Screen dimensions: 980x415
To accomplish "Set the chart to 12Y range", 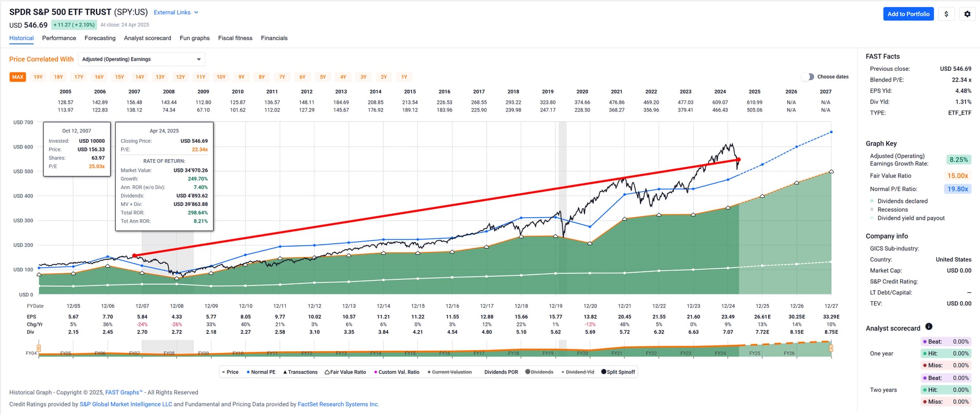I will [x=181, y=77].
